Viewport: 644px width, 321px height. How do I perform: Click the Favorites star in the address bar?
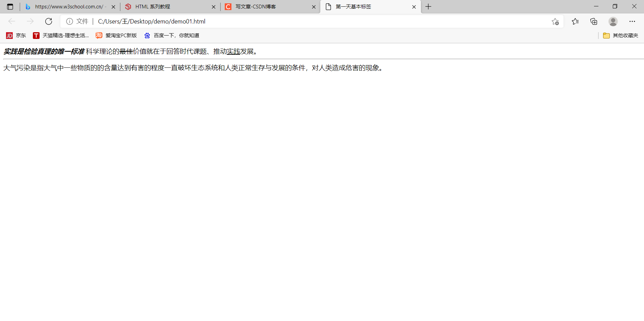[555, 21]
